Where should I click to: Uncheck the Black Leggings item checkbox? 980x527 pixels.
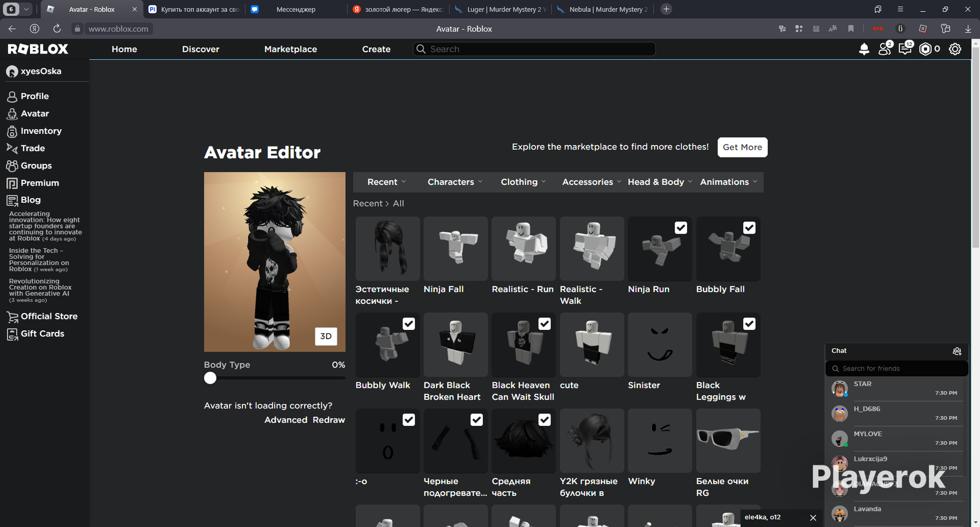pos(749,324)
